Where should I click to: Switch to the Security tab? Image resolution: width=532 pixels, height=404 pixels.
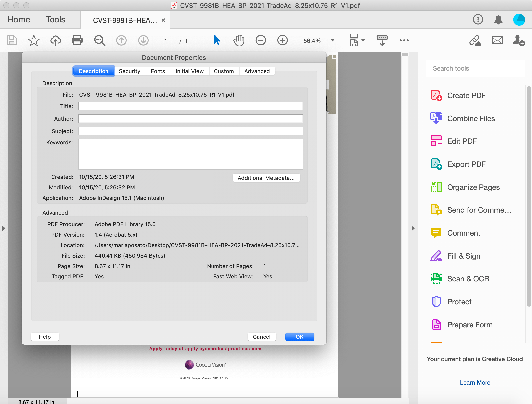coord(130,71)
